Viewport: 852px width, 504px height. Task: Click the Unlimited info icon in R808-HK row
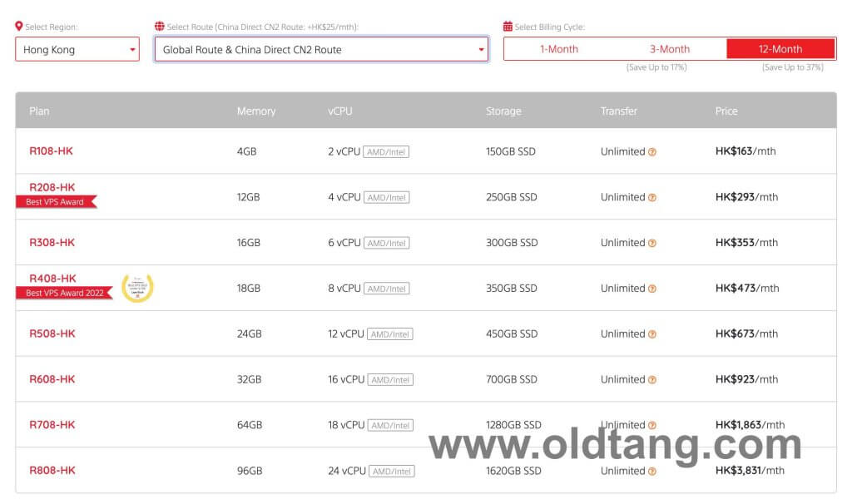tap(652, 472)
